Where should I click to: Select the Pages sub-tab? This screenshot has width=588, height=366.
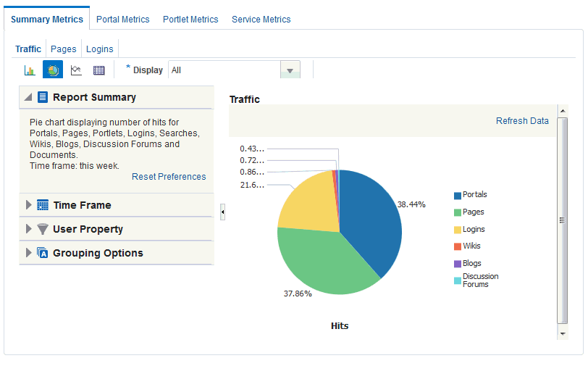[64, 49]
